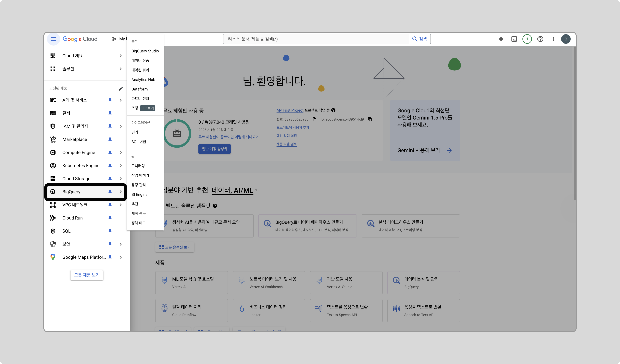Image resolution: width=620 pixels, height=364 pixels.
Task: Unpin Cloud Storage
Action: point(110,179)
